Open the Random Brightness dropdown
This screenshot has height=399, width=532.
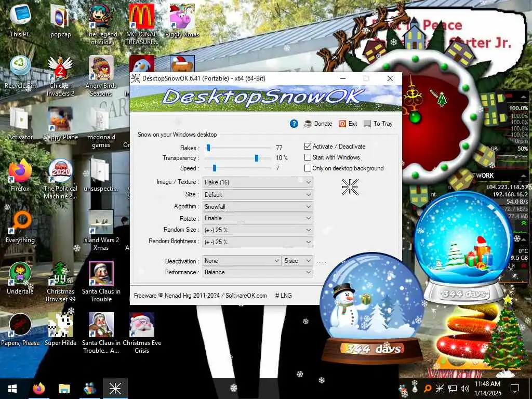point(258,242)
